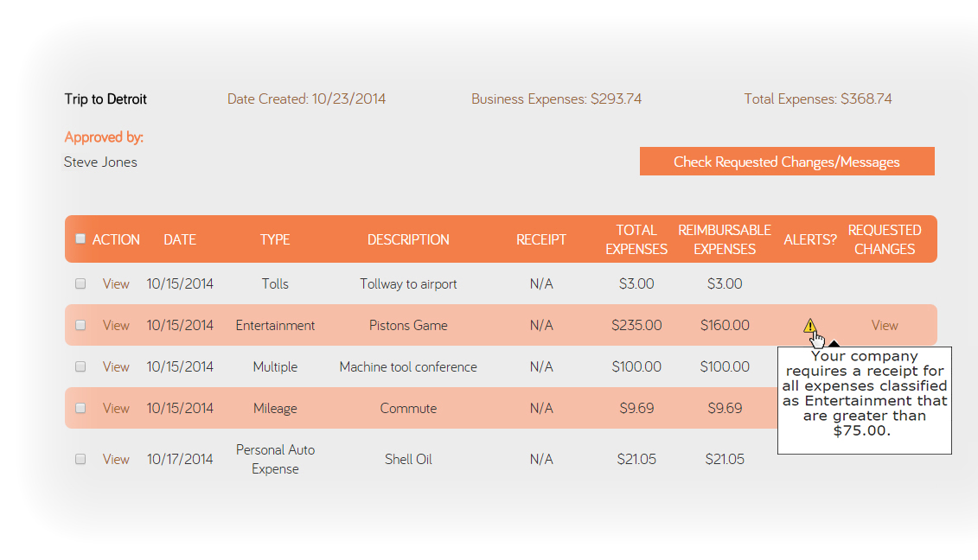Click the Type column header
This screenshot has height=560, width=978.
[275, 239]
